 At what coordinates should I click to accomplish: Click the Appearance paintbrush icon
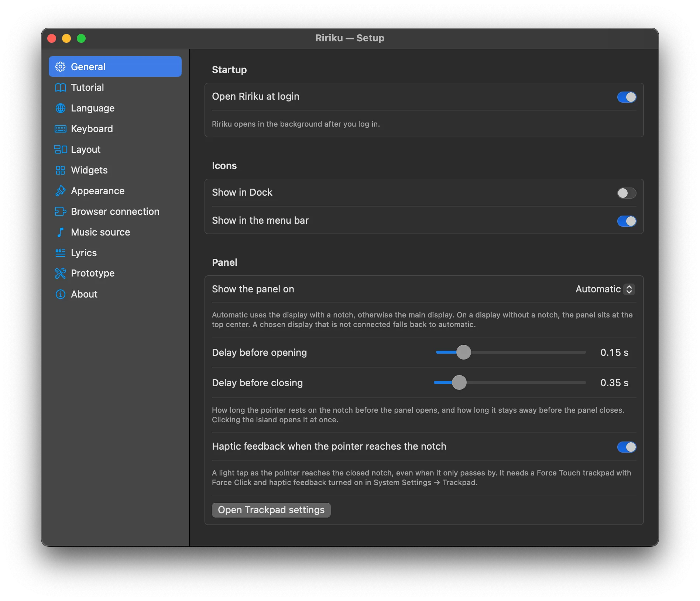(60, 191)
